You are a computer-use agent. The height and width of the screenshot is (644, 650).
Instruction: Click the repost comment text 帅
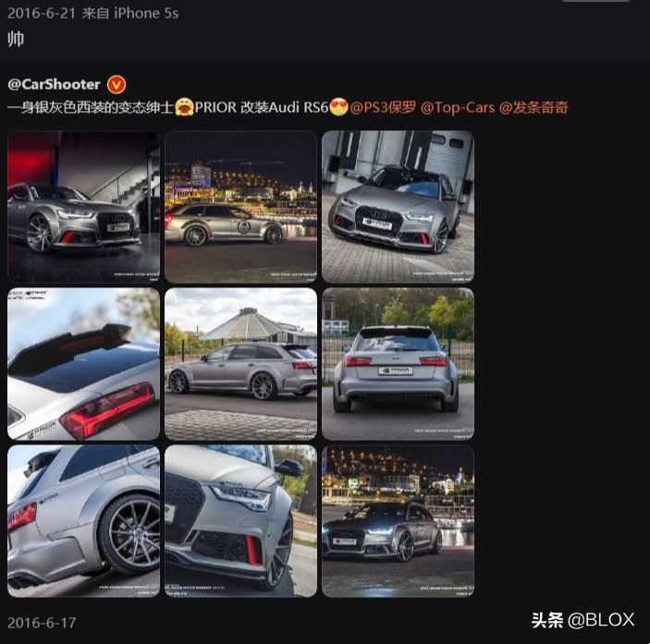pyautogui.click(x=16, y=40)
